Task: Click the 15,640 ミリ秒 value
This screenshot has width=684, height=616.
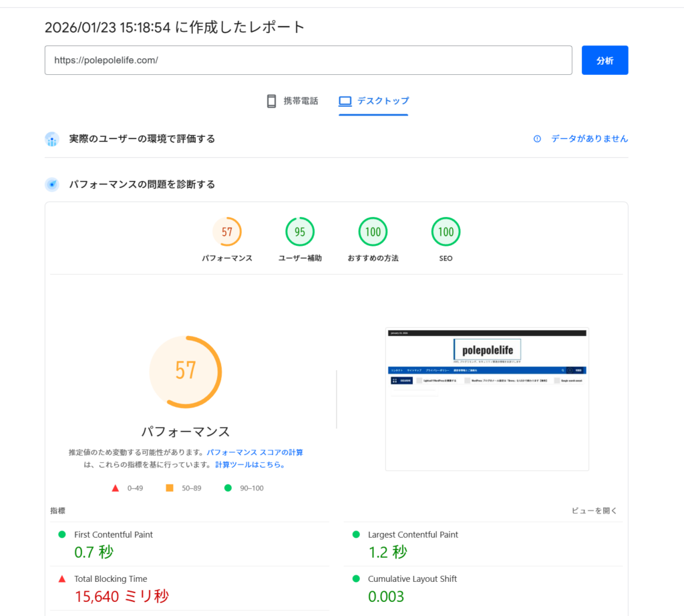Action: coord(122,597)
